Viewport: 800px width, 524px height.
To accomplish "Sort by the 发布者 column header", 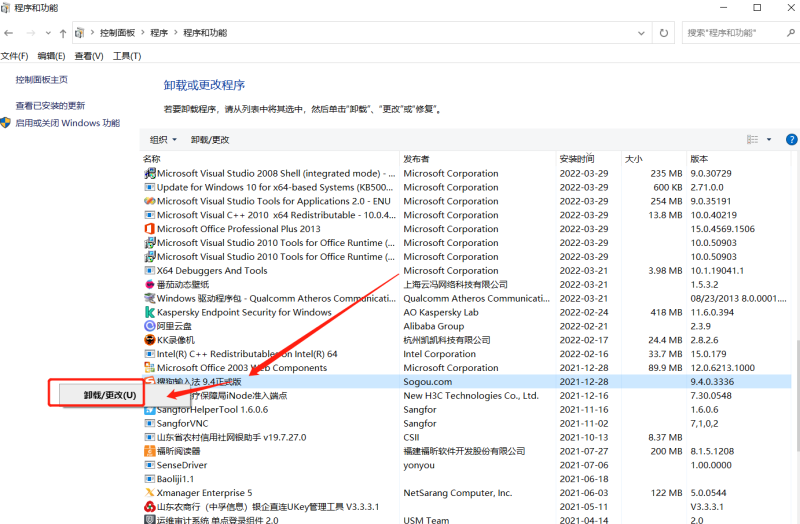I will 416,159.
